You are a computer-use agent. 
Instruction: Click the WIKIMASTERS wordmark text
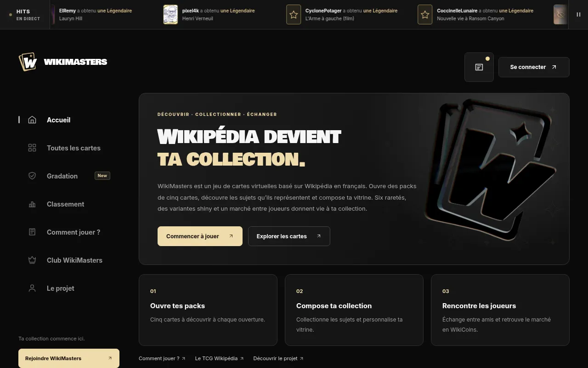(75, 62)
